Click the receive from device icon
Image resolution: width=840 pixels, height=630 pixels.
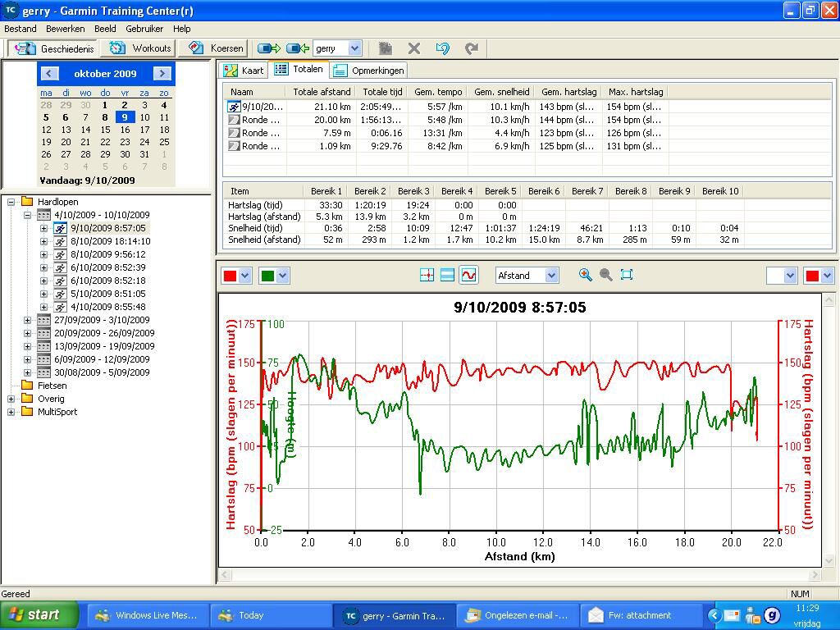[x=297, y=48]
